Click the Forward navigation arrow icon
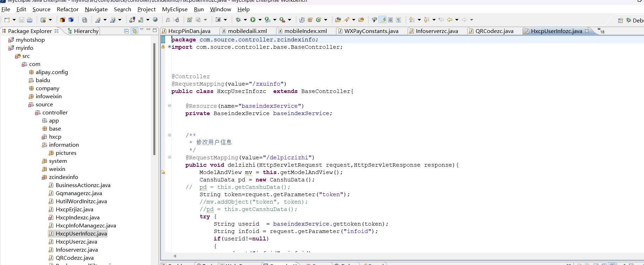 (x=464, y=20)
